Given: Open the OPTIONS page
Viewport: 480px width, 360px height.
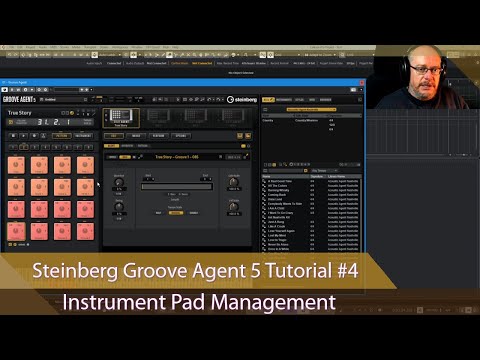Looking at the screenshot, I should coord(181,136).
